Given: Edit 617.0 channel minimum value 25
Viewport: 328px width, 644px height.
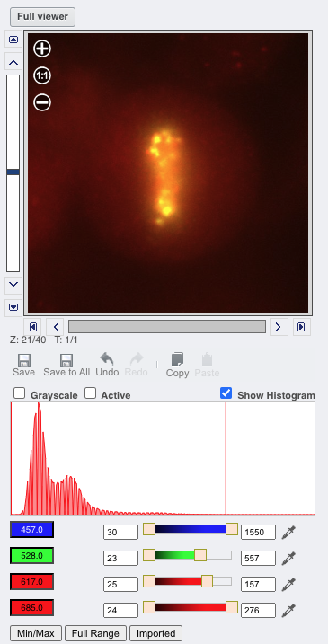Looking at the screenshot, I should [x=120, y=584].
